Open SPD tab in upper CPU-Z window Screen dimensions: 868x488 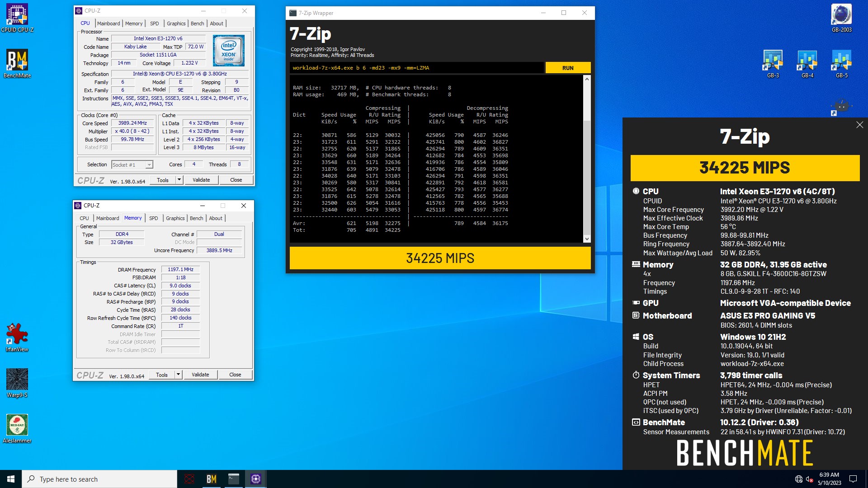(155, 23)
